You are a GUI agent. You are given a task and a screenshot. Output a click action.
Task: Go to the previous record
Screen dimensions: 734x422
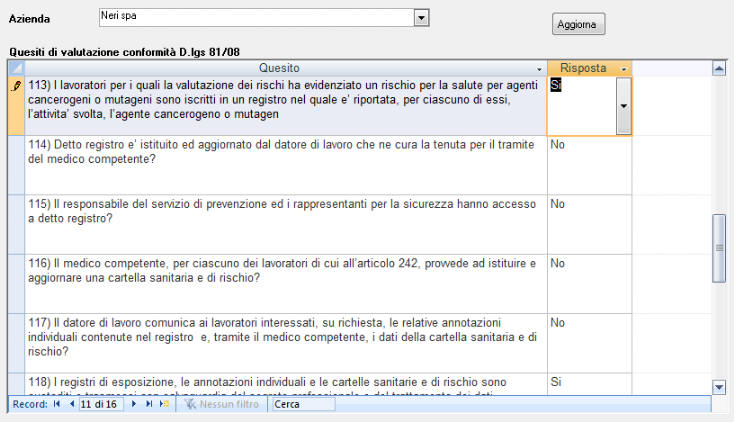pyautogui.click(x=71, y=405)
